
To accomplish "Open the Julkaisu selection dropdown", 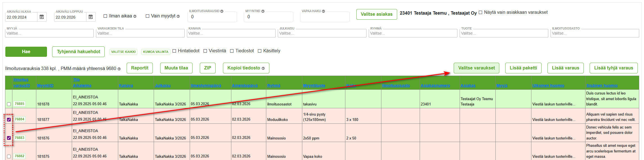I will [x=322, y=33].
